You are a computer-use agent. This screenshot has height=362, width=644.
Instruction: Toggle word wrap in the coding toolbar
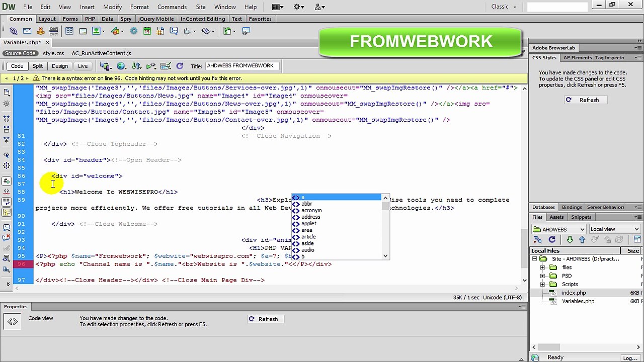click(7, 202)
